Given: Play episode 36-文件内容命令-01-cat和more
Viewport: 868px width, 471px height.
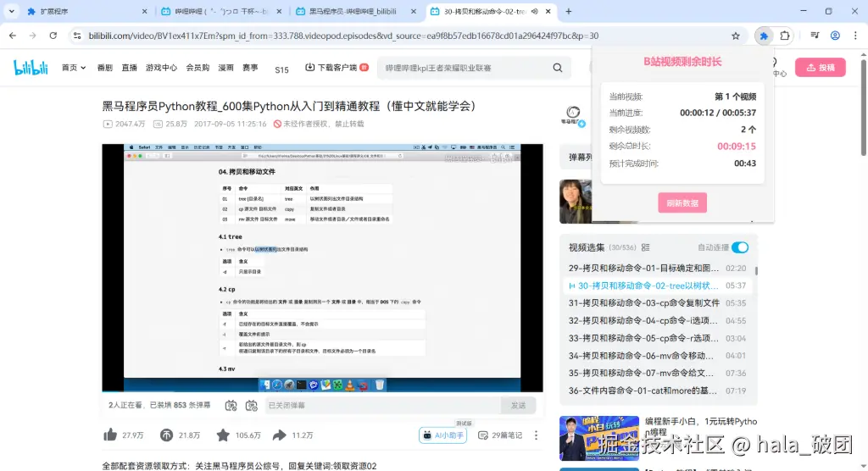Looking at the screenshot, I should (657, 391).
